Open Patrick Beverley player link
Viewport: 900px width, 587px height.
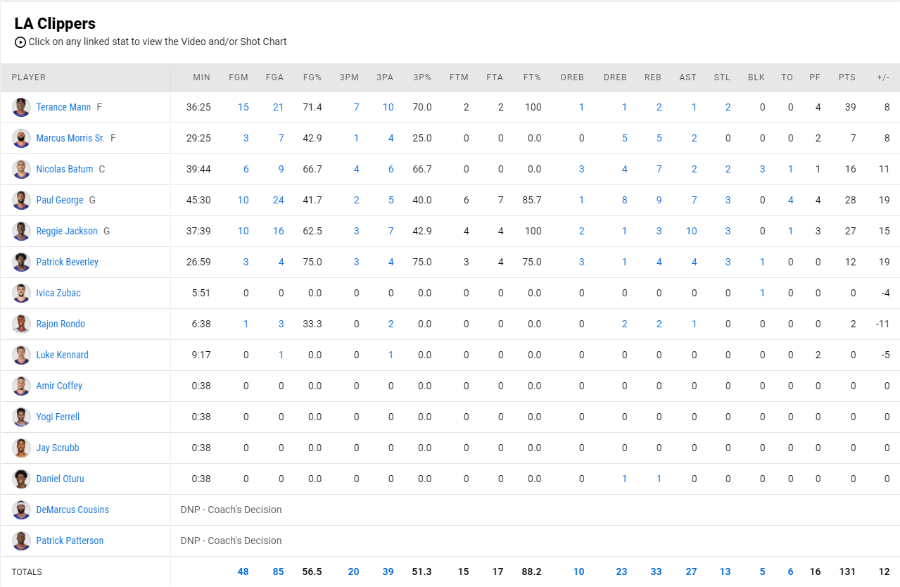tap(67, 262)
